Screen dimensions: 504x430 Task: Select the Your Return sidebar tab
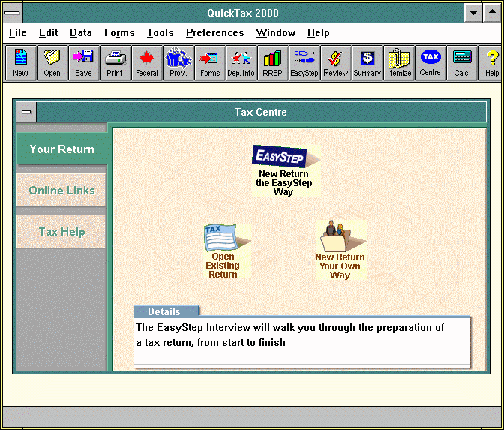61,149
